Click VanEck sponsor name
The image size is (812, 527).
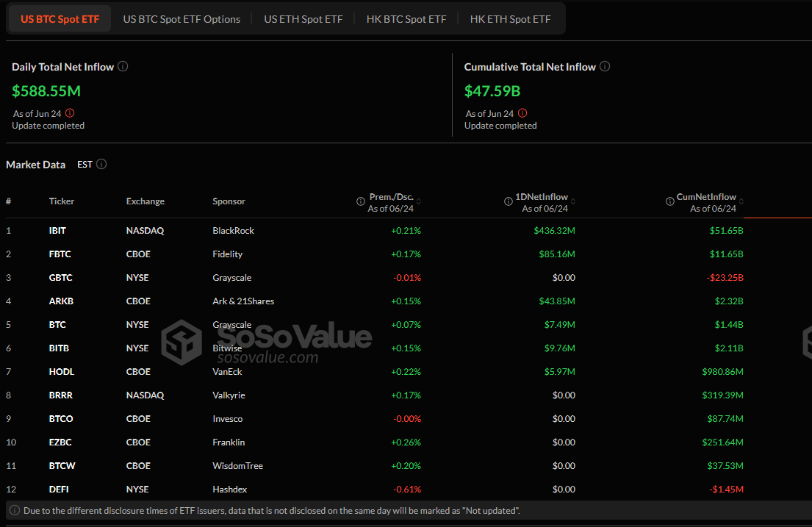[x=227, y=371]
